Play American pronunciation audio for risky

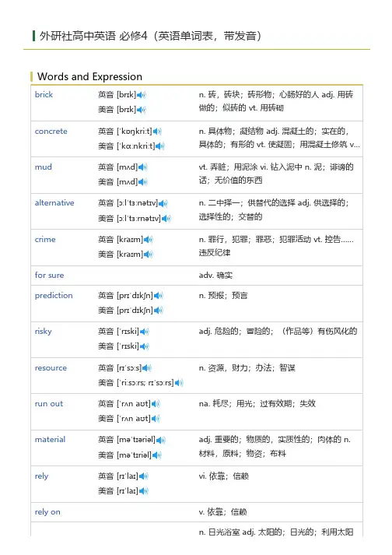[x=145, y=346]
